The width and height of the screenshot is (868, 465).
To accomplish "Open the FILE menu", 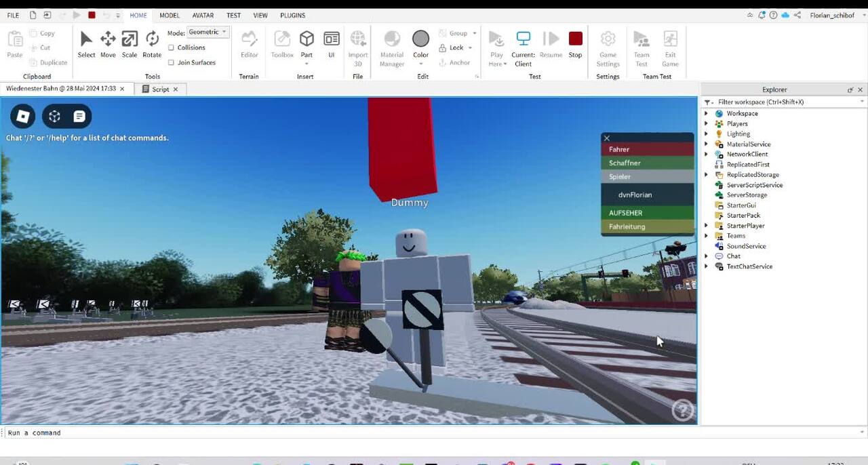I will 13,15.
